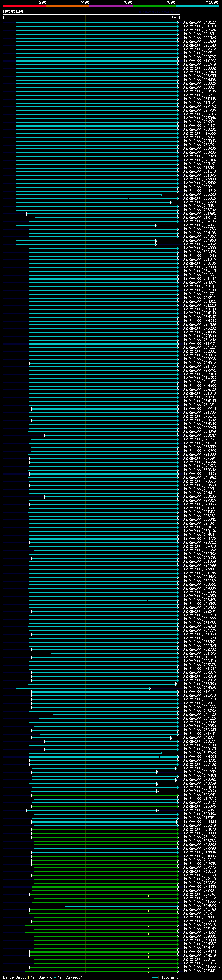
Task: Select the UniRef100_Q8GUZ4 label
Action: click(x=199, y=88)
